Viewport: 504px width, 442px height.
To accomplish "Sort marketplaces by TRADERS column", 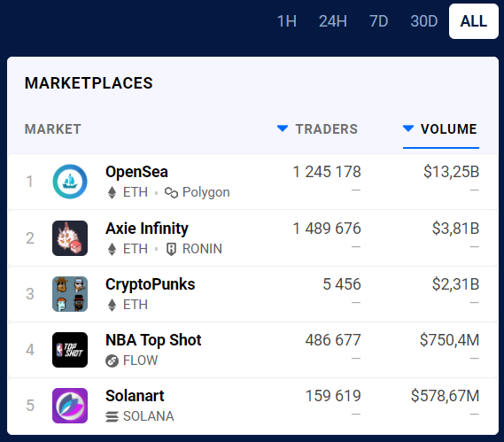I will pos(317,129).
